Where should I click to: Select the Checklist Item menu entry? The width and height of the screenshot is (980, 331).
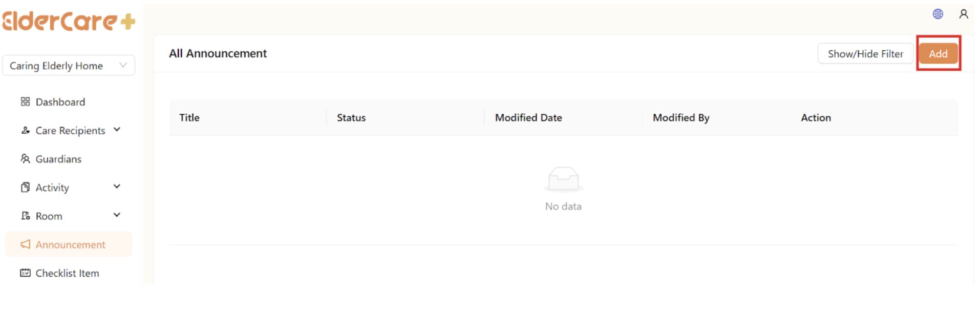[x=67, y=273]
